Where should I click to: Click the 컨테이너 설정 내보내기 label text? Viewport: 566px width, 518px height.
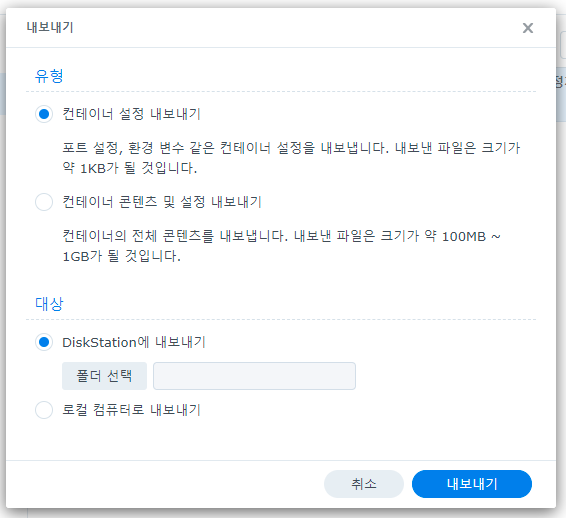point(131,114)
